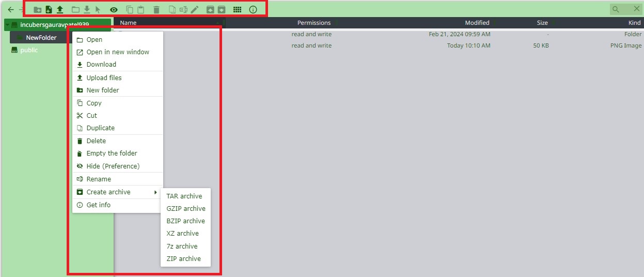The width and height of the screenshot is (644, 277).
Task: Select Upload files in context menu
Action: tap(118, 78)
